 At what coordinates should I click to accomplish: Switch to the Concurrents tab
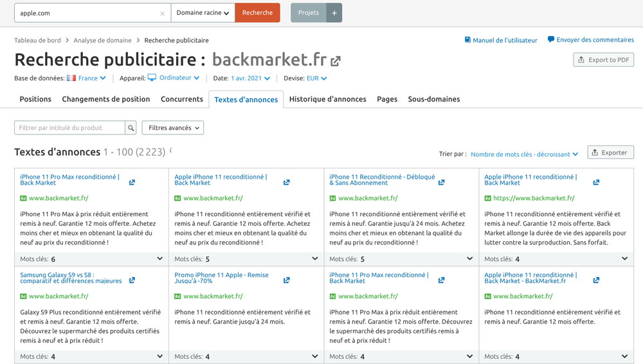pos(182,99)
